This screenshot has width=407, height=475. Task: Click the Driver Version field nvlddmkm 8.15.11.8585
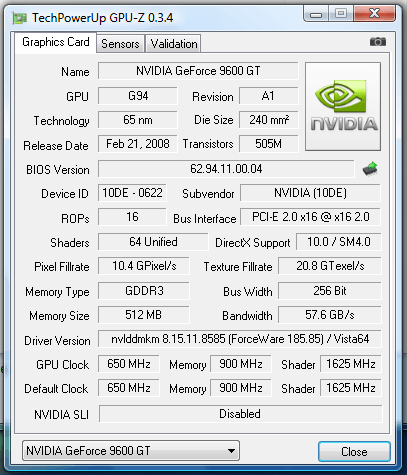click(240, 339)
